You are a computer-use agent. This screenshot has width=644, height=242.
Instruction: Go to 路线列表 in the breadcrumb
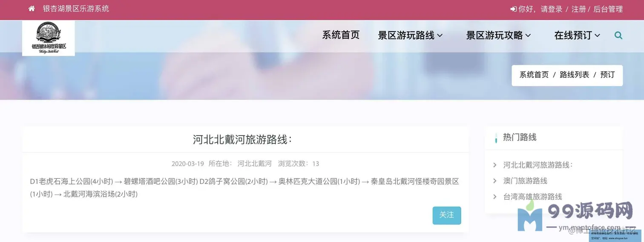pyautogui.click(x=574, y=75)
